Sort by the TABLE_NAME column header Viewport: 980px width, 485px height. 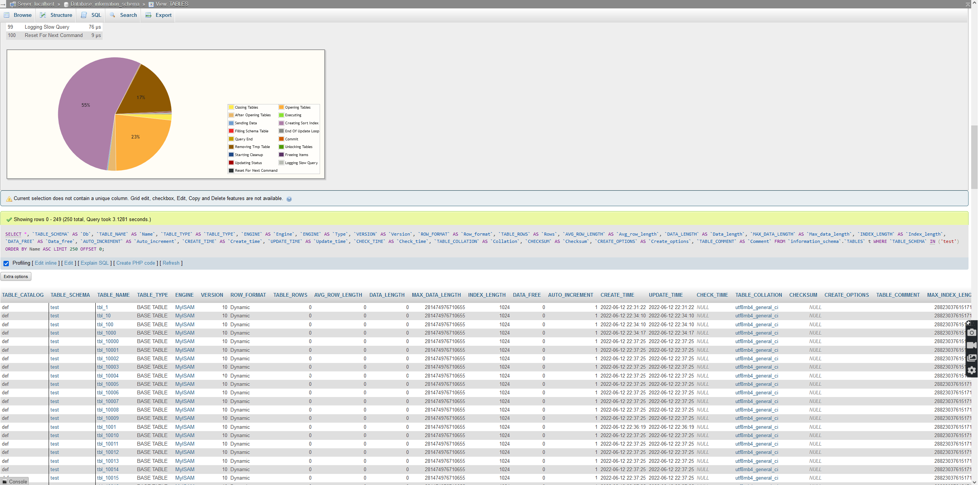pyautogui.click(x=113, y=295)
